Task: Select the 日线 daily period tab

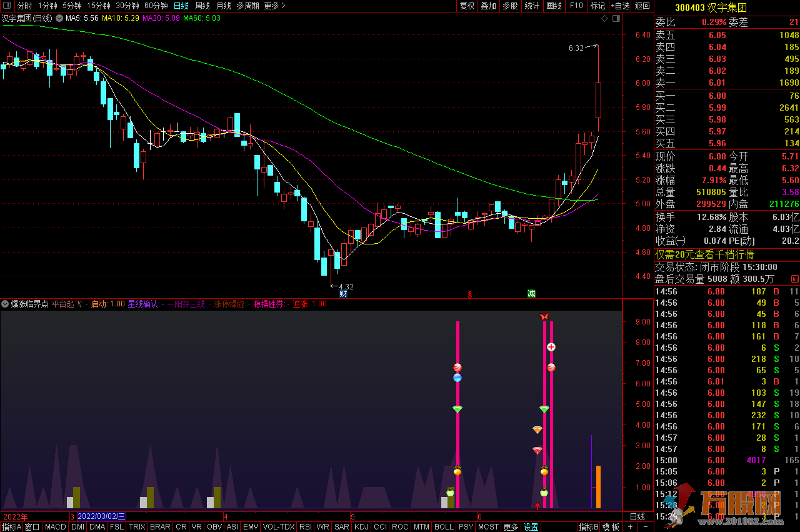Action: [x=181, y=6]
